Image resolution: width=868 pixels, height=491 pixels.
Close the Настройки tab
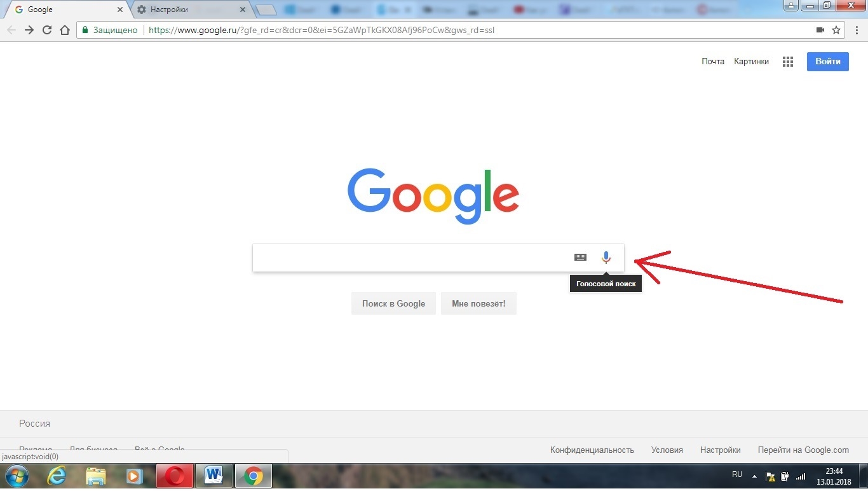242,10
